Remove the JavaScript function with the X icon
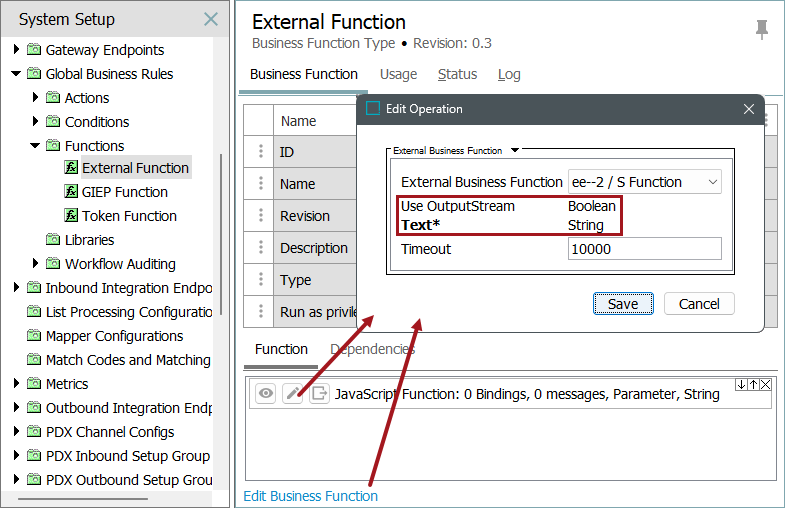The width and height of the screenshot is (785, 508). [764, 385]
